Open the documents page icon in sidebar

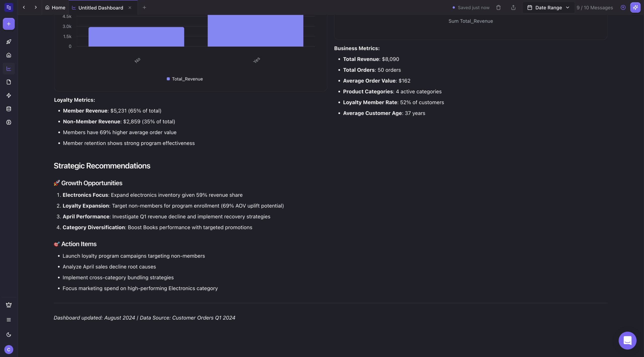tap(9, 82)
